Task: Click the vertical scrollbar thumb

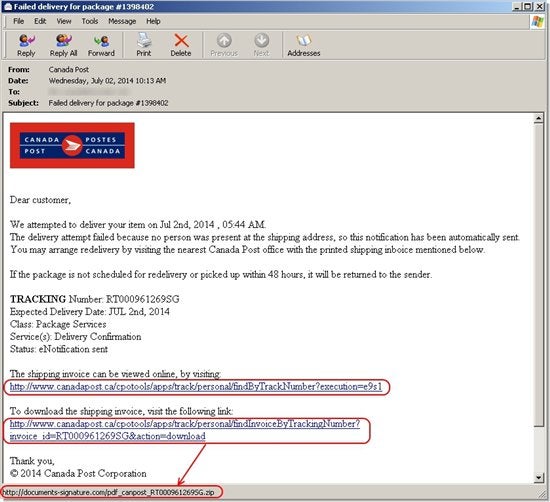Action: [538, 275]
